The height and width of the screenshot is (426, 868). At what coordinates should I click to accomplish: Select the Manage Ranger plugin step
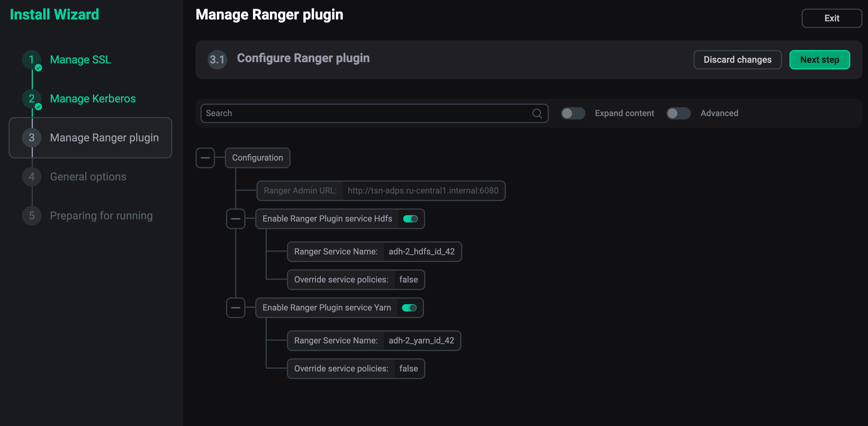[90, 138]
